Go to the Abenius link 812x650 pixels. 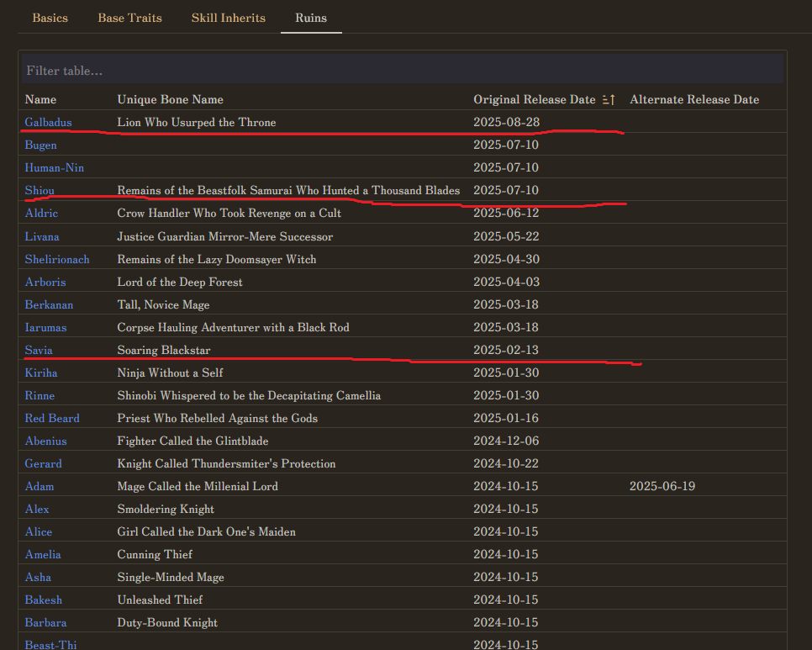click(x=45, y=441)
